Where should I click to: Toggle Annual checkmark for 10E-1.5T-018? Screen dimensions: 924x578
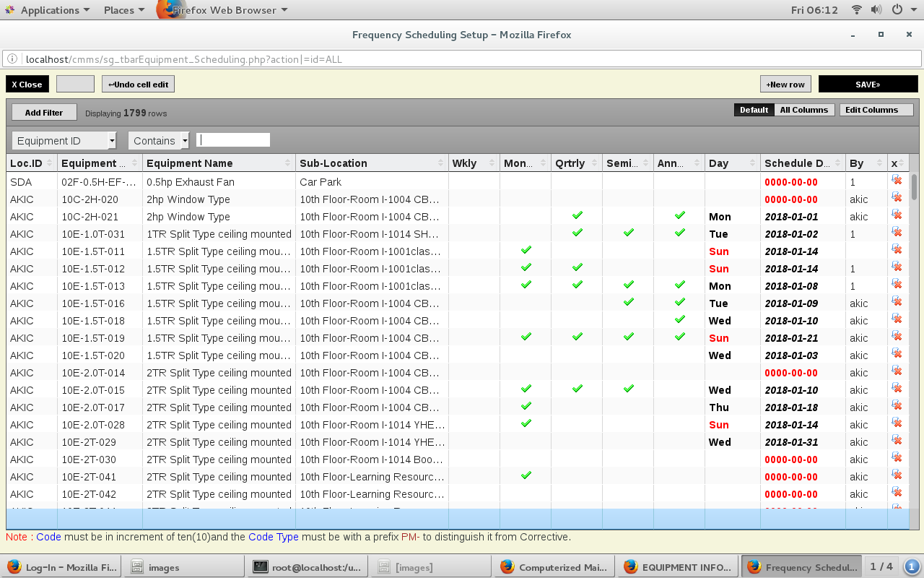[x=679, y=319]
